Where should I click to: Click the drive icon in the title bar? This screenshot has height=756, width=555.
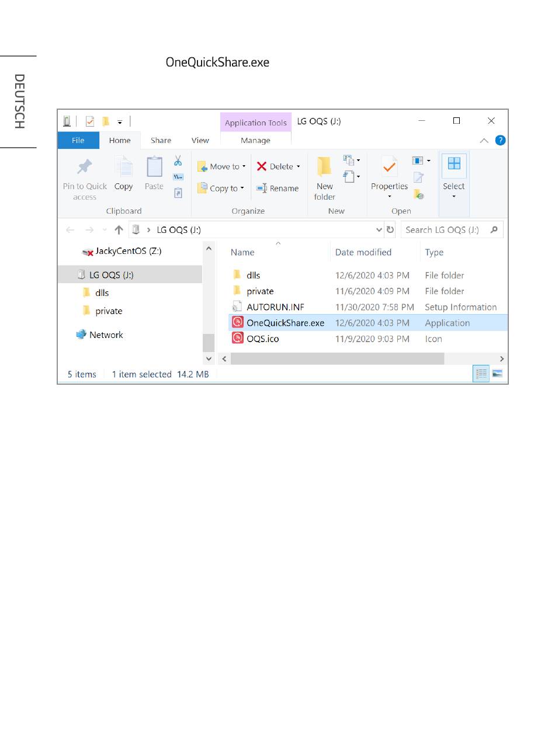click(x=67, y=121)
